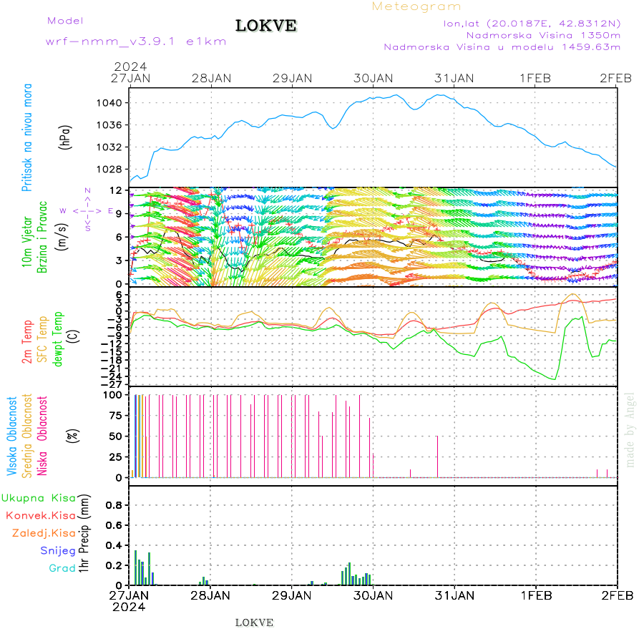644x644 pixels.
Task: Click the bold "LOKVE" title above the charts
Action: (x=265, y=26)
